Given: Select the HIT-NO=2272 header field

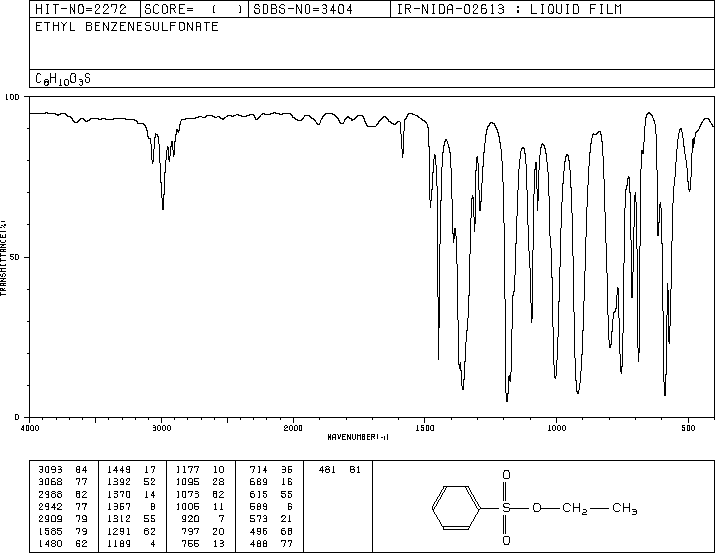Looking at the screenshot, I should tap(80, 9).
